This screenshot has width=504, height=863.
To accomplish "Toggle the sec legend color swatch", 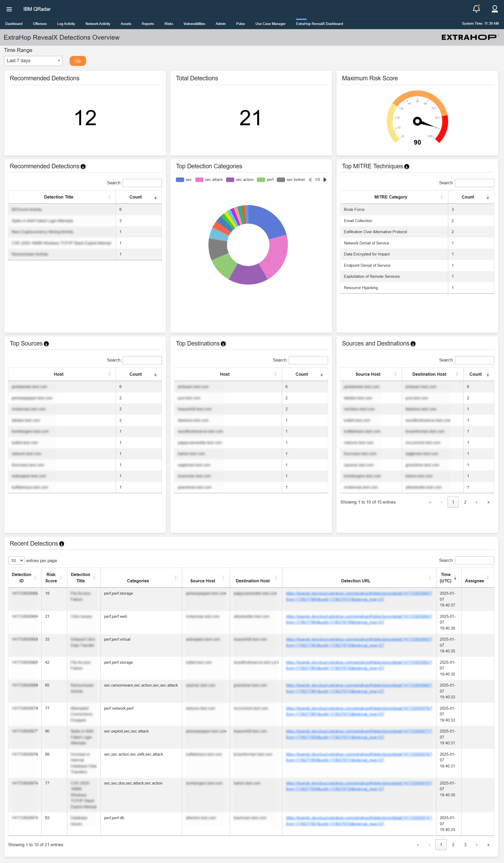I will pos(180,180).
